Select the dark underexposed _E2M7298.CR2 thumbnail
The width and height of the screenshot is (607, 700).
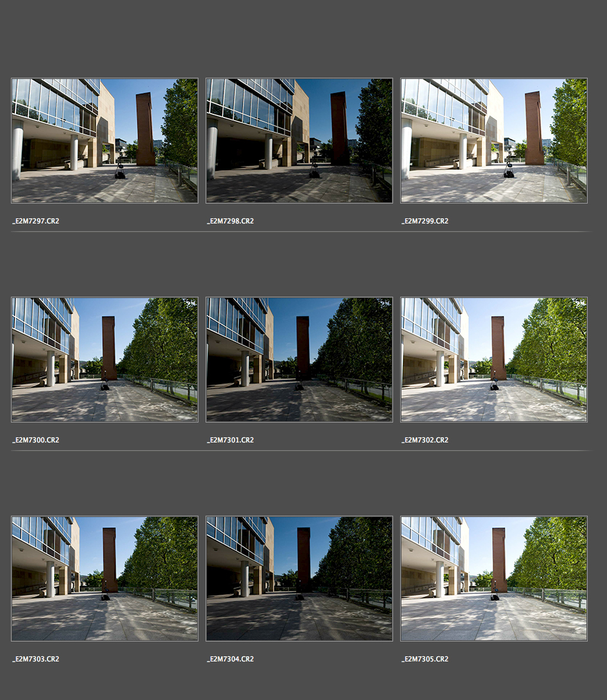299,141
